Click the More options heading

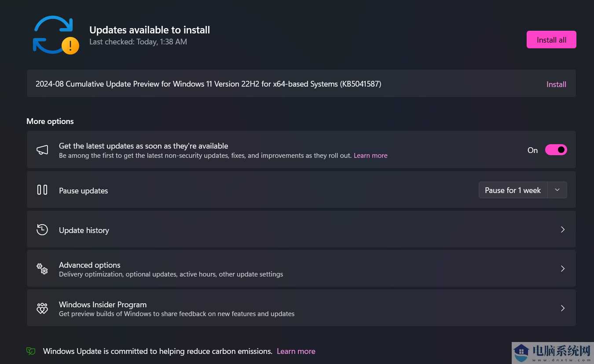(50, 121)
